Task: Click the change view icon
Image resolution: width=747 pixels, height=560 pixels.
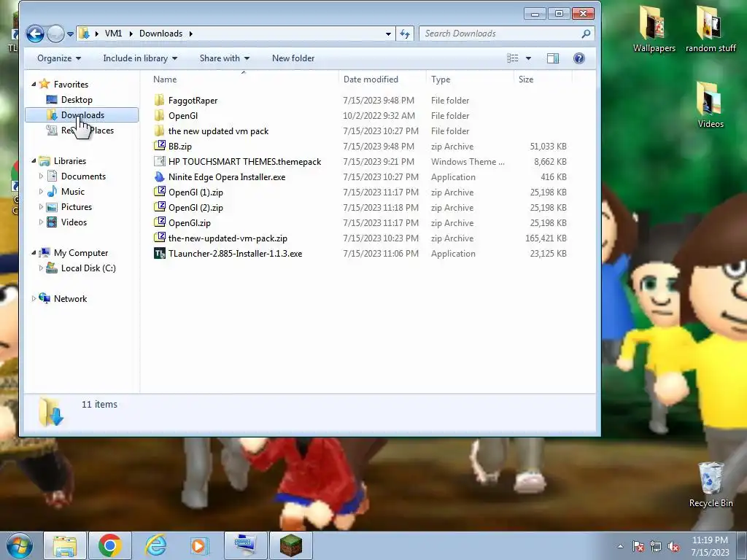Action: (x=513, y=58)
